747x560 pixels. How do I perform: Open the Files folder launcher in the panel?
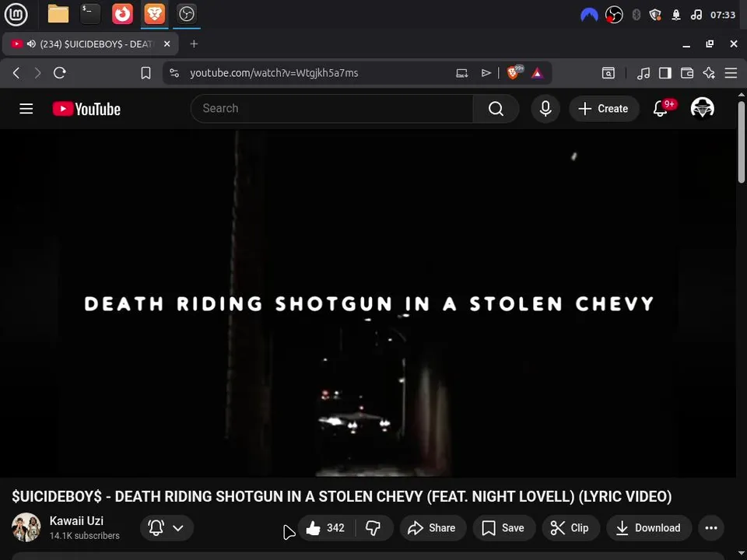[x=58, y=14]
